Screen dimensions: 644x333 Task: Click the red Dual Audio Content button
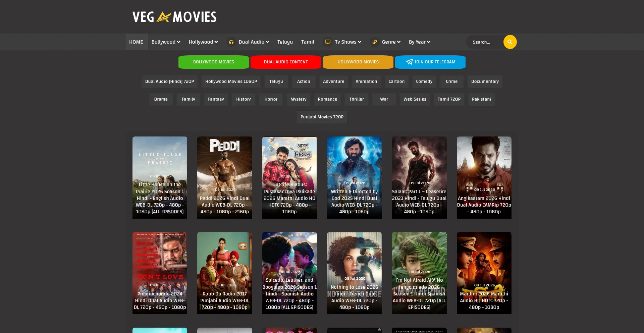286,62
